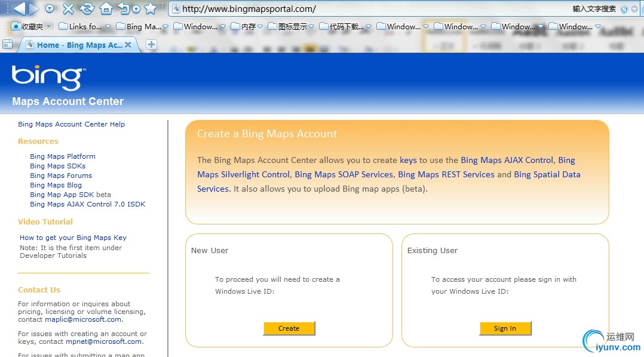The image size is (644, 357).
Task: Open a new tab with plus button
Action: pos(151,44)
